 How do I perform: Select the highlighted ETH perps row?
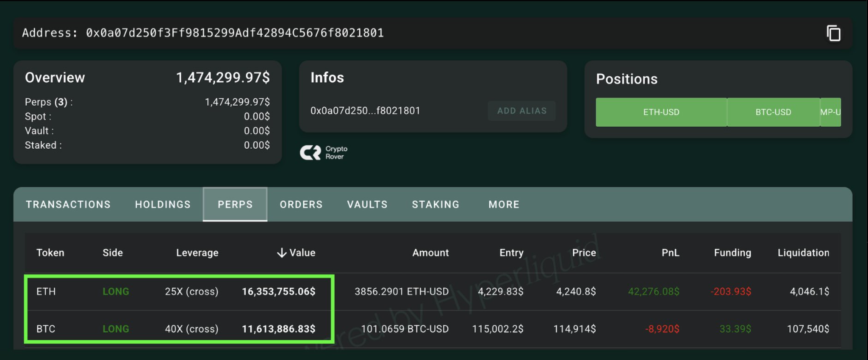[x=179, y=292]
